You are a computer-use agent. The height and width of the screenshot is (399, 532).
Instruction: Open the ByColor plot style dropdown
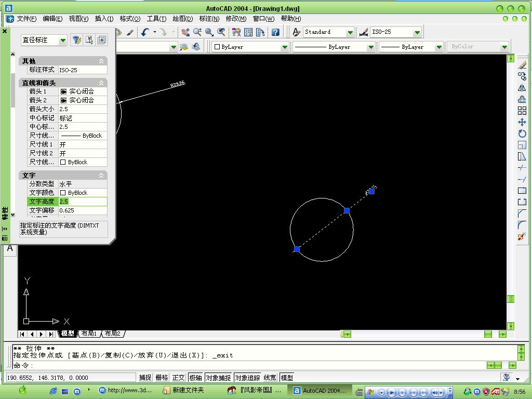tap(478, 47)
